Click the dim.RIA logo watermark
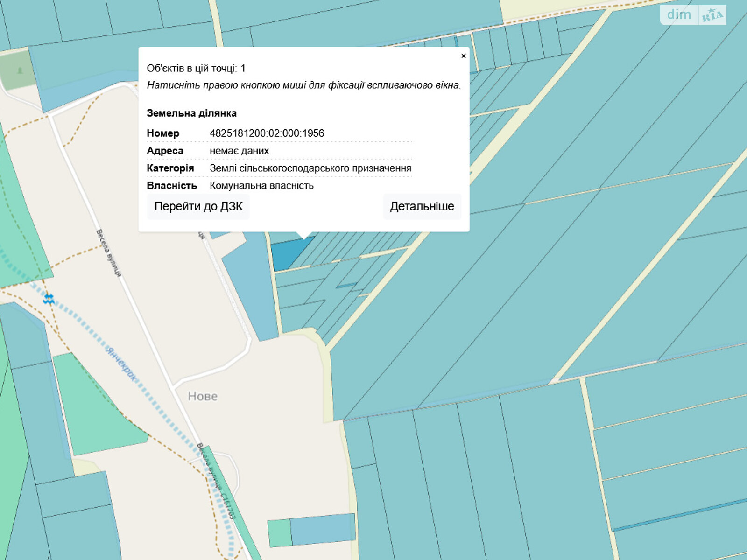747x560 pixels. [693, 15]
